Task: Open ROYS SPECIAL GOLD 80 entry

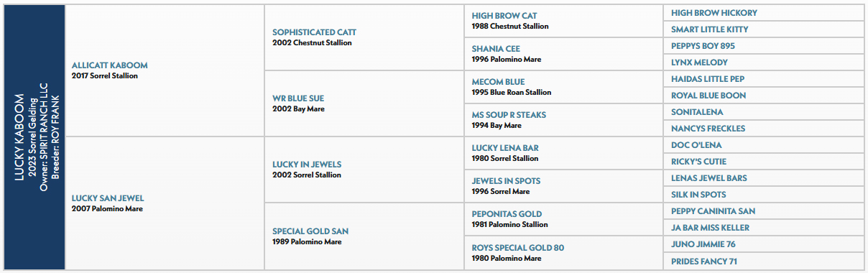Action: click(518, 248)
